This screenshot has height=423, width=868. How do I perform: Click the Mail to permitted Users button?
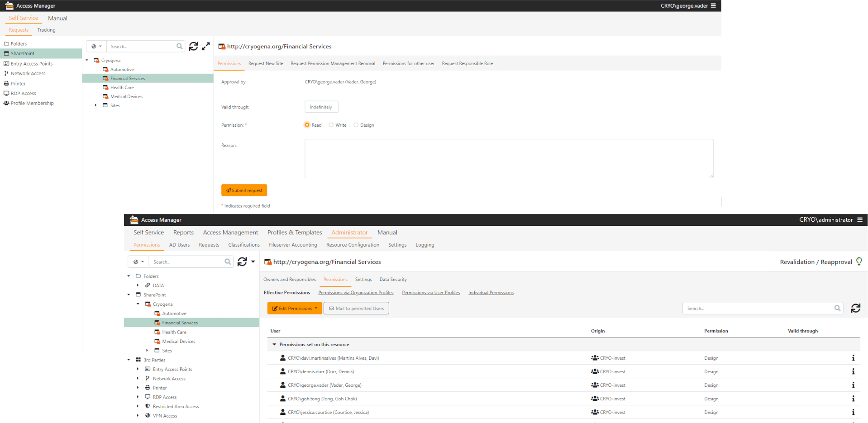point(356,308)
